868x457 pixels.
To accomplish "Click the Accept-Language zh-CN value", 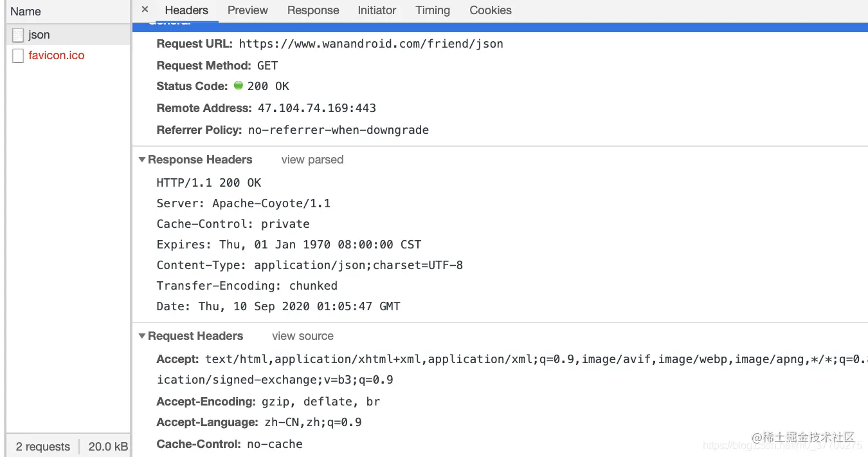I will (313, 422).
